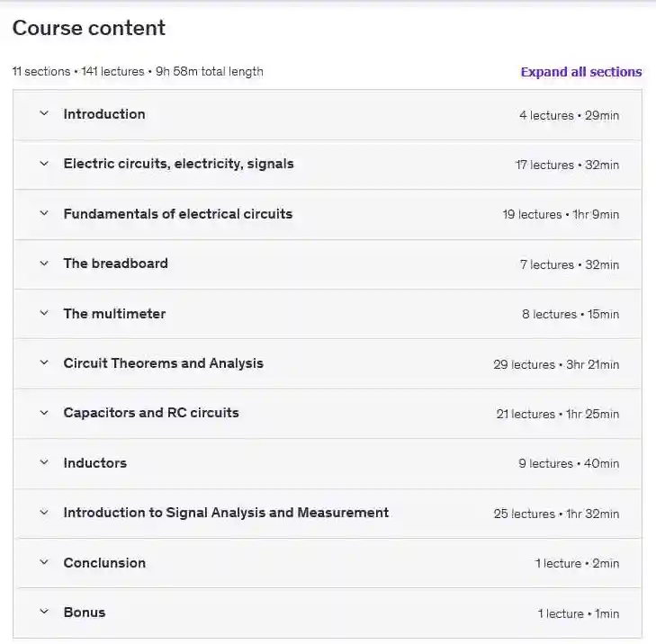Click the 29 lectures duration text

coord(556,364)
